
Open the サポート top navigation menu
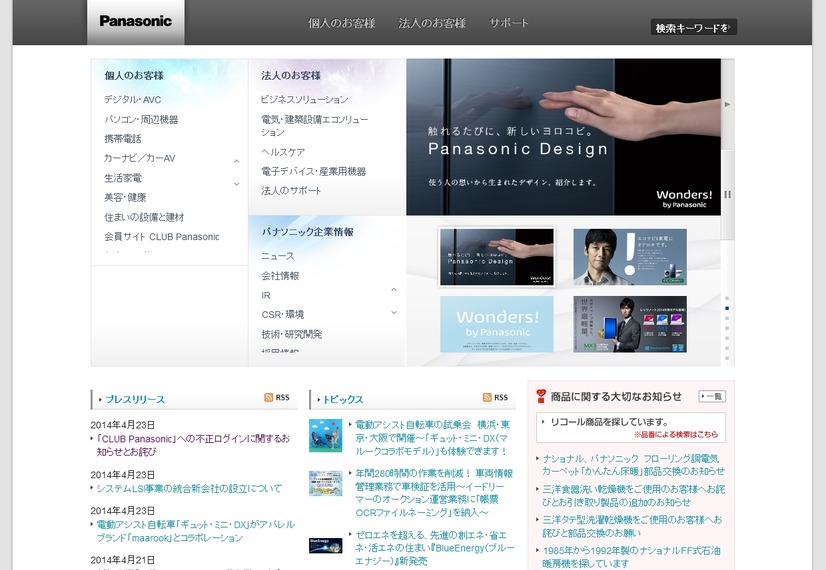point(508,23)
